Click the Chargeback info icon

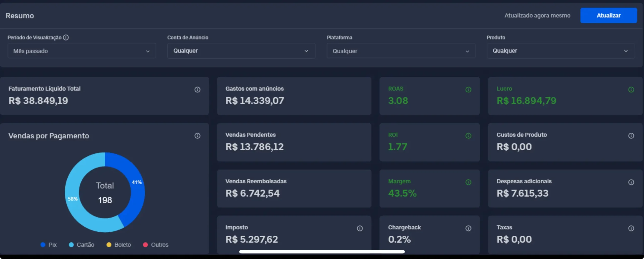point(468,228)
